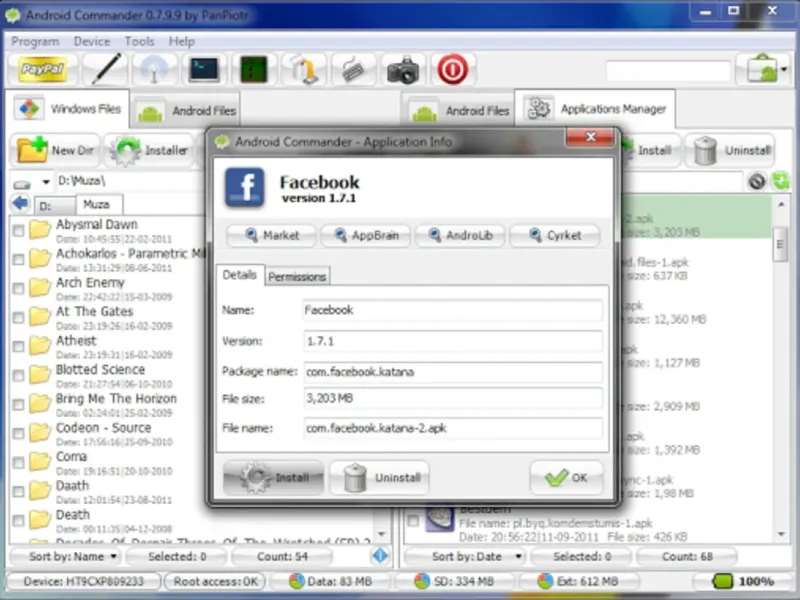Click the File name field in dialog
Image resolution: width=800 pixels, height=600 pixels.
tap(453, 428)
